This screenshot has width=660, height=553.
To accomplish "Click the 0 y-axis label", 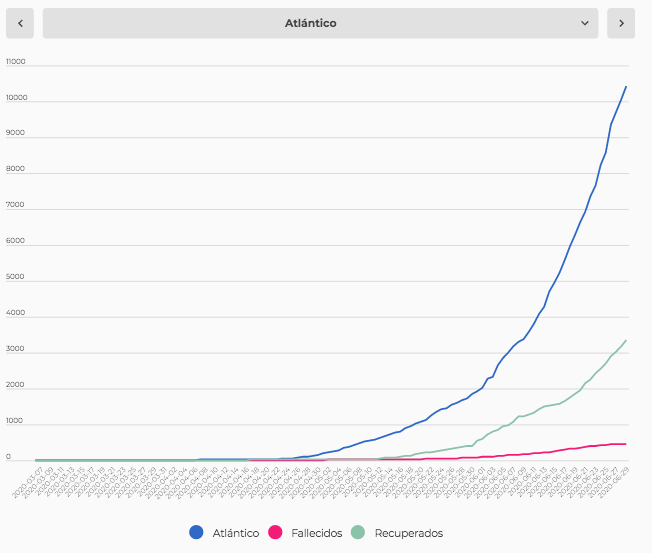I will click(9, 459).
